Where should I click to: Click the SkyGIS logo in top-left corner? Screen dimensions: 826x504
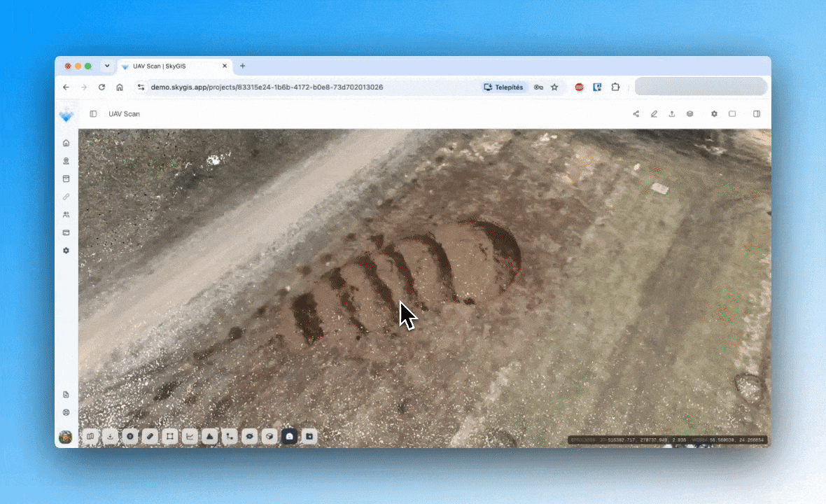66,115
